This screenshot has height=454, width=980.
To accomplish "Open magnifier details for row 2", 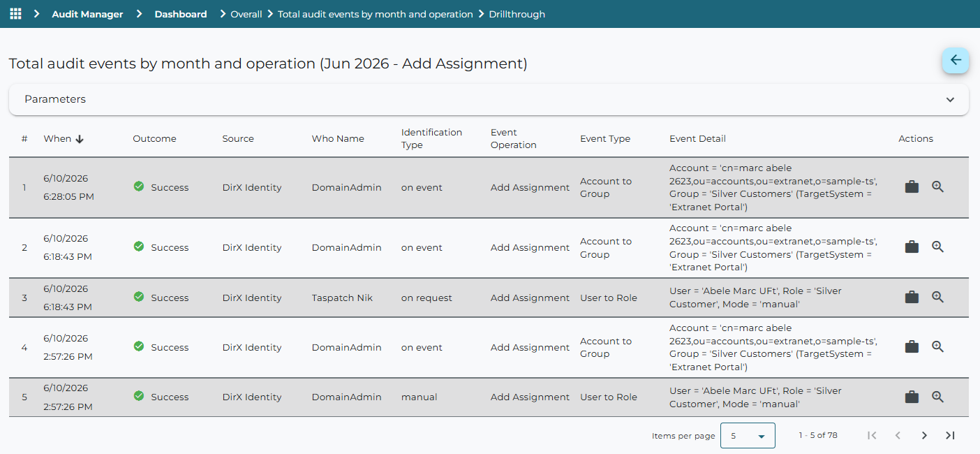I will click(x=937, y=247).
